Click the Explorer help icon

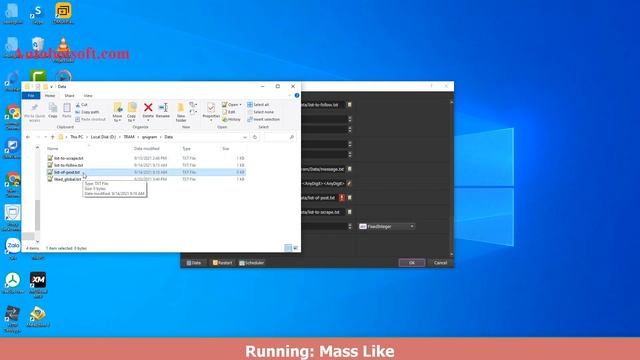(x=297, y=96)
